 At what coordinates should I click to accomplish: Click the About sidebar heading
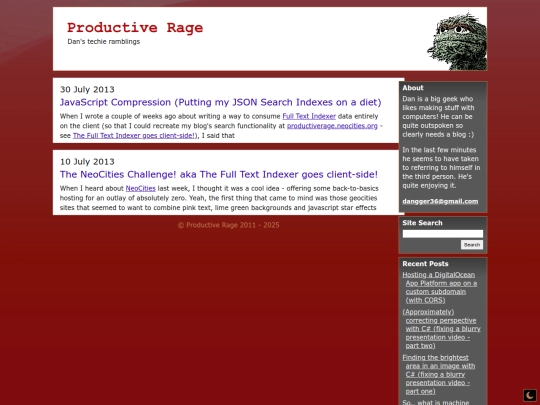click(413, 88)
